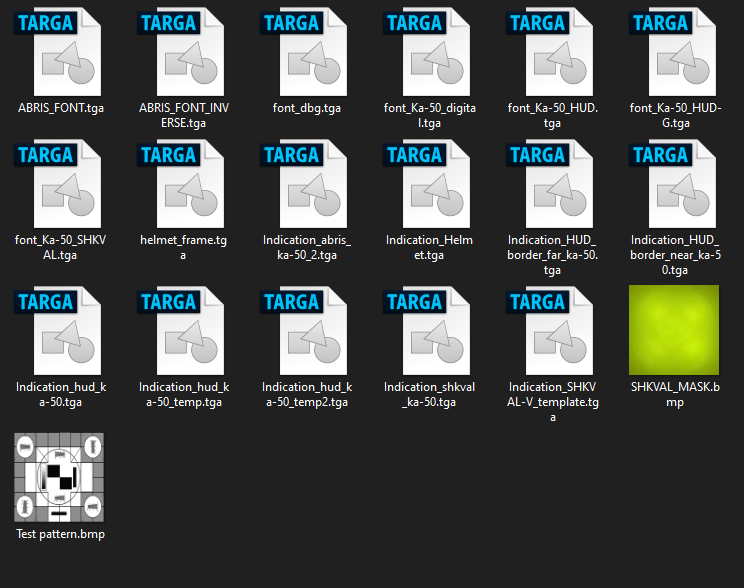This screenshot has width=744, height=588.
Task: Click the file name font_Ka-50_HUD.tga
Action: point(552,115)
